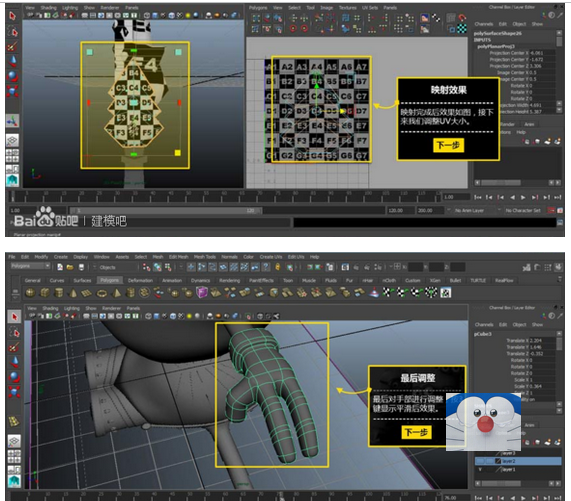The width and height of the screenshot is (571, 501).
Task: Click the Translate X value field for pCube3
Action: tap(542, 340)
